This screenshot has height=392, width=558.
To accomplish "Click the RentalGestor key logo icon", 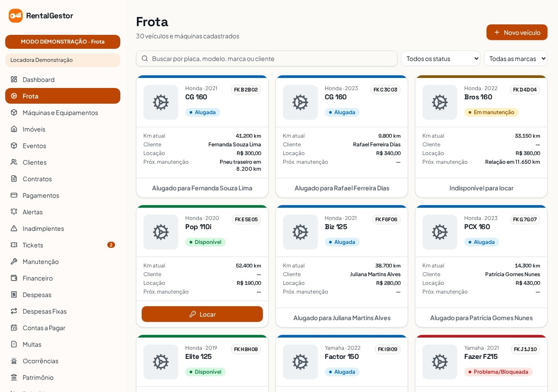I will (16, 16).
